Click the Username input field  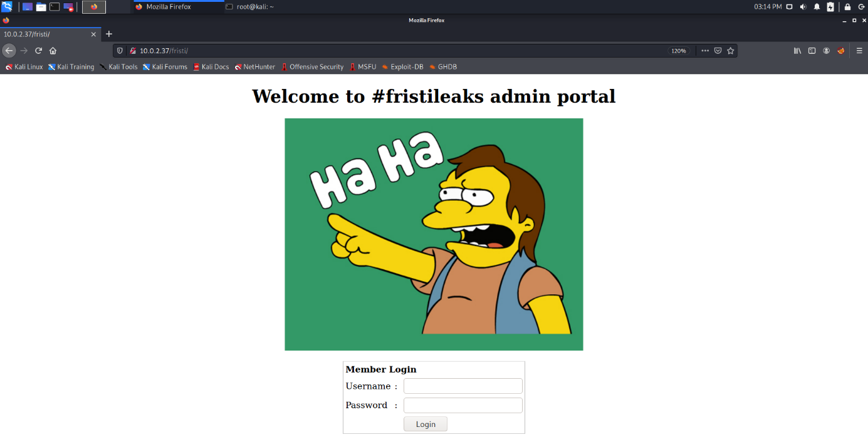pos(463,386)
